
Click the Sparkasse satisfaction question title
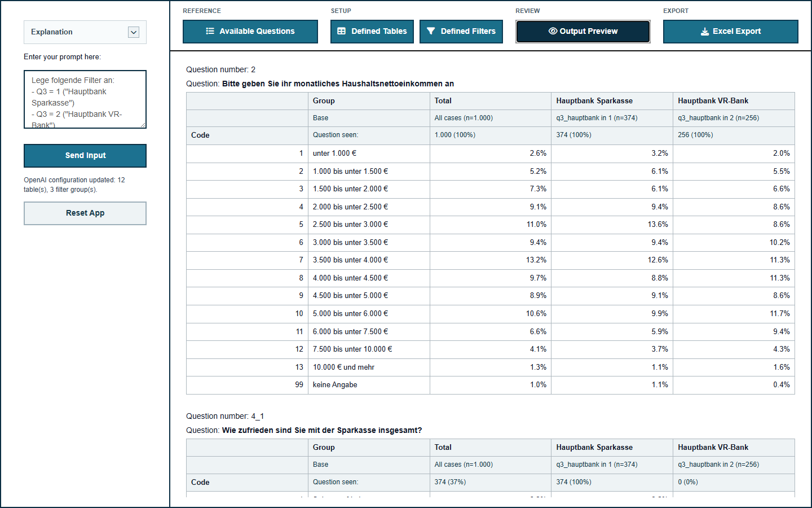coord(322,430)
